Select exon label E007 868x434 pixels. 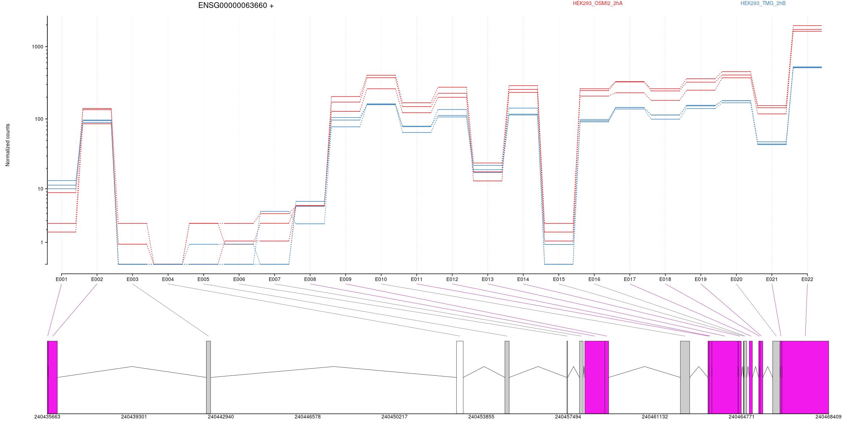tap(275, 279)
